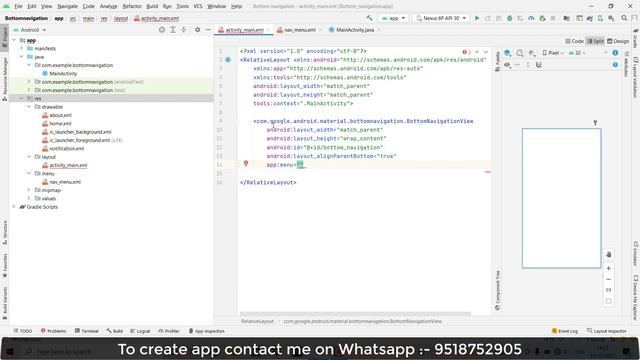The height and width of the screenshot is (360, 640).
Task: Click the phone preview canvas
Action: 562,198
